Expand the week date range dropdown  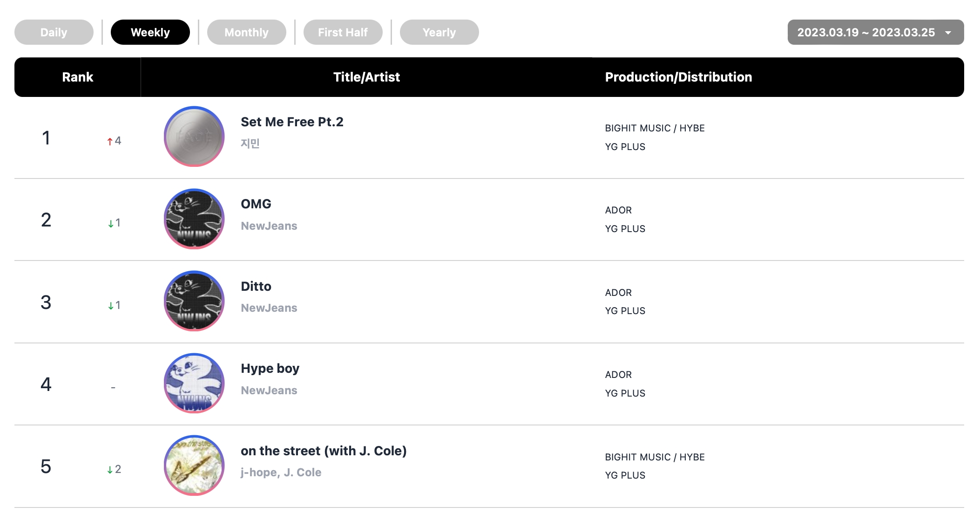pyautogui.click(x=876, y=32)
